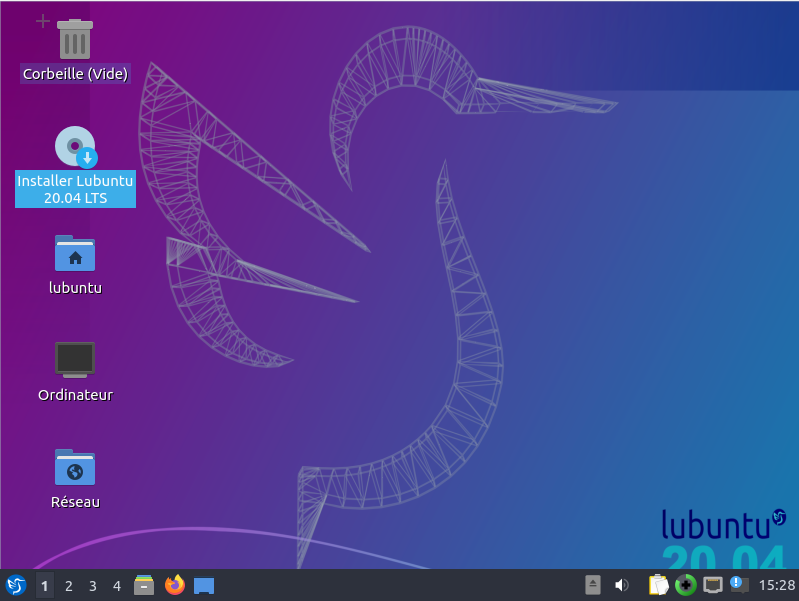Open the Corbeille (Vide) trash icon
The height and width of the screenshot is (601, 799).
(x=75, y=39)
